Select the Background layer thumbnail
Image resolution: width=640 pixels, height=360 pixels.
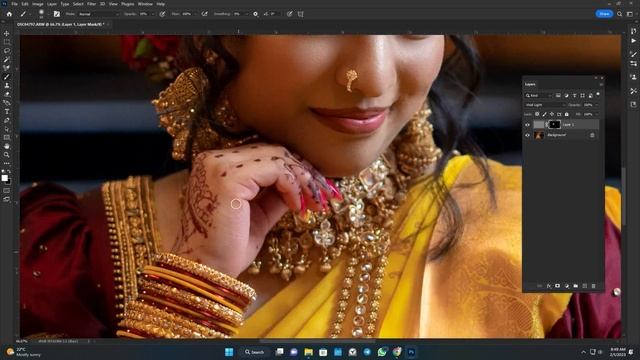click(539, 135)
